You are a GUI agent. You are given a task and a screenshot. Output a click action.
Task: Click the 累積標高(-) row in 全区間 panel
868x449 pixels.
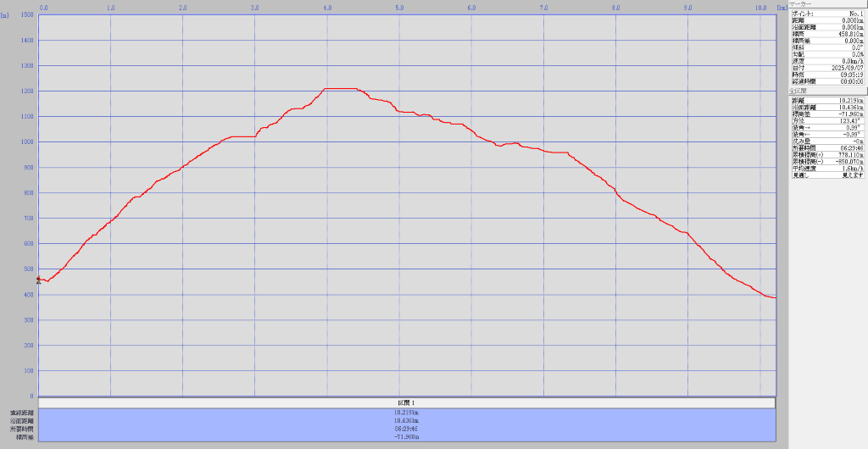(827, 161)
